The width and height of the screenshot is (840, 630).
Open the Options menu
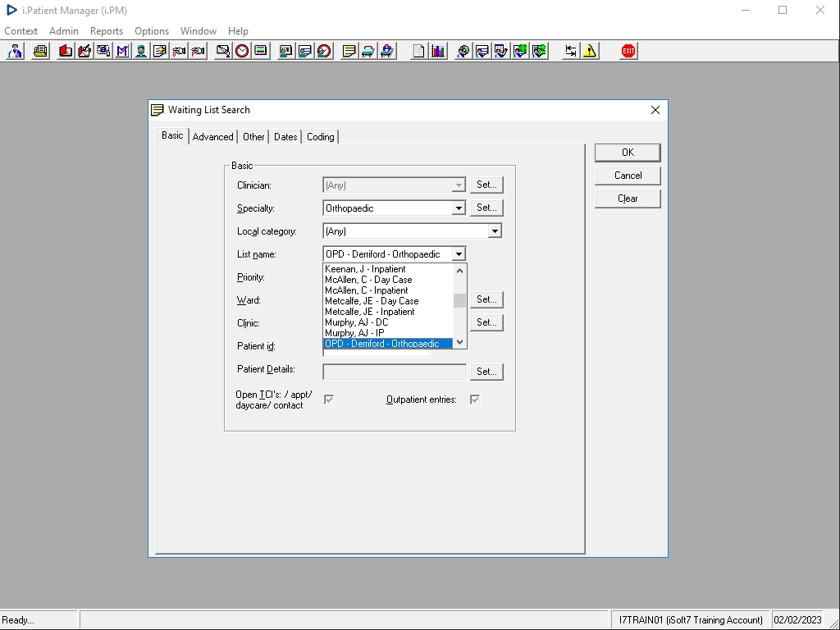click(x=152, y=31)
